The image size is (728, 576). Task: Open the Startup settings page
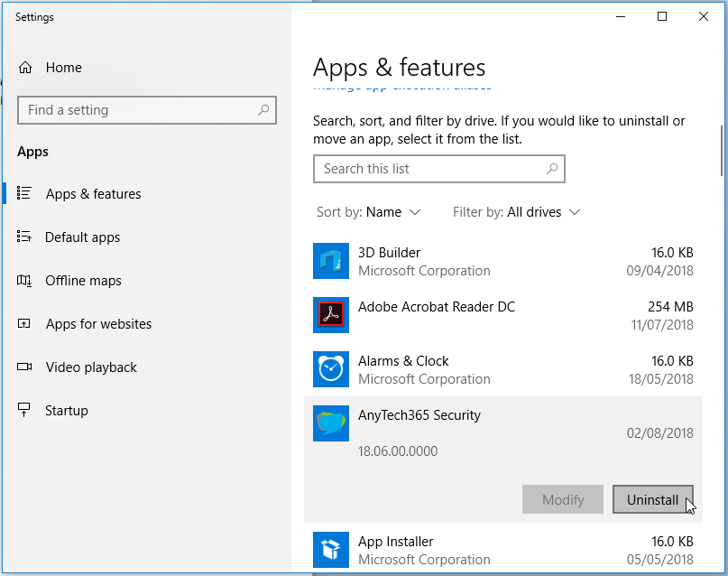[67, 411]
